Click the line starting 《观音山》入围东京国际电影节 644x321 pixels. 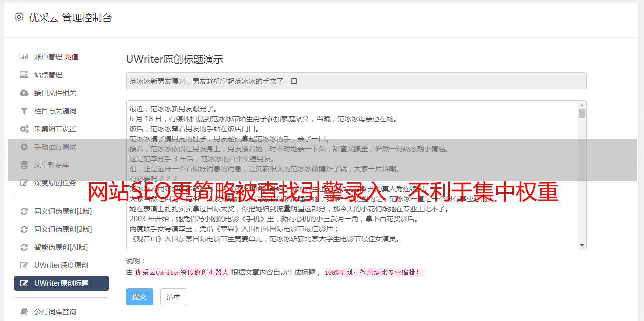[x=264, y=239]
